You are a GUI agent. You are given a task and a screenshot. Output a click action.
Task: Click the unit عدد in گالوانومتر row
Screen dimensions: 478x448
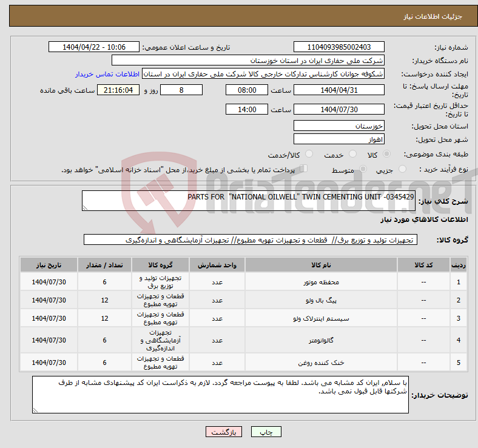tap(217, 340)
